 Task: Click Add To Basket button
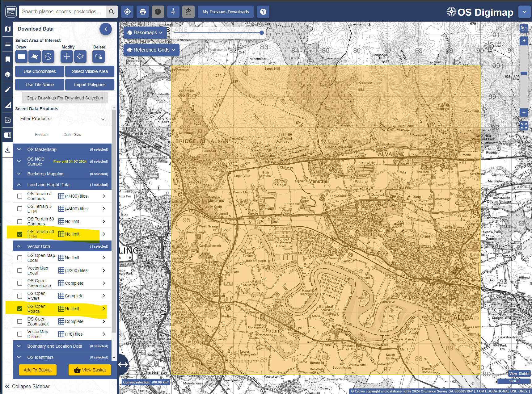38,370
